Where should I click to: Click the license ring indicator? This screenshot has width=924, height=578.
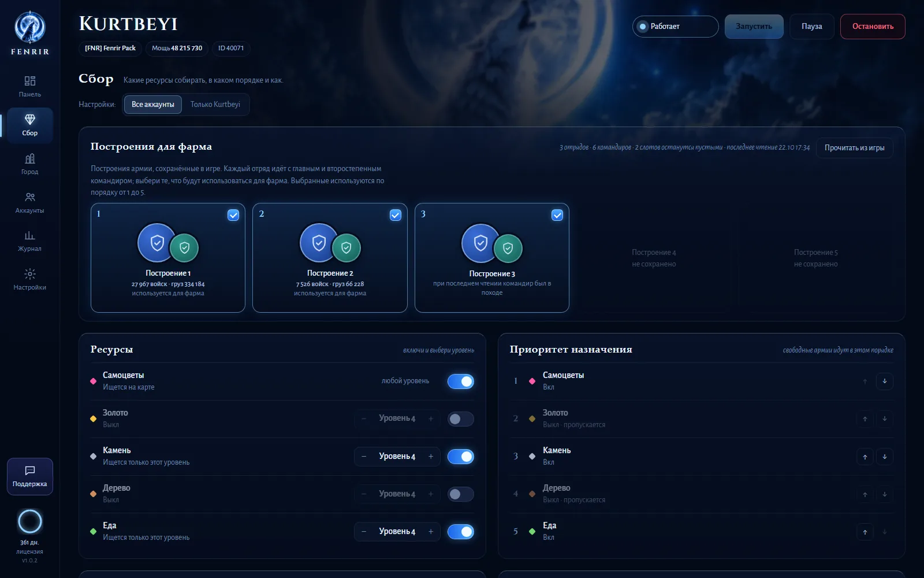tap(30, 521)
